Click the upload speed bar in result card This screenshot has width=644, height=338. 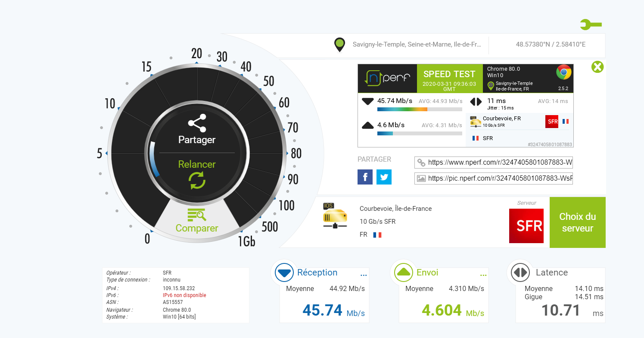click(420, 134)
